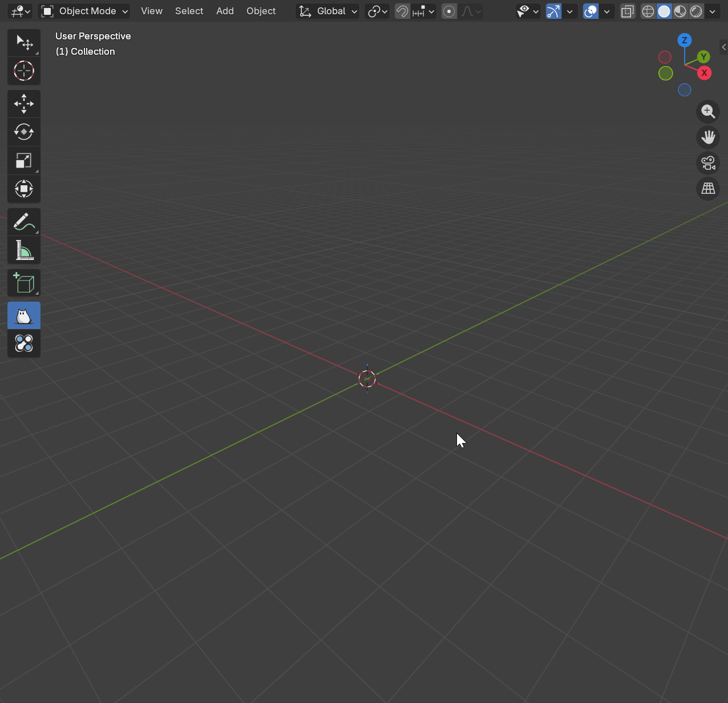The height and width of the screenshot is (703, 728).
Task: Switch to perspective/orthographic grid view
Action: (x=708, y=189)
